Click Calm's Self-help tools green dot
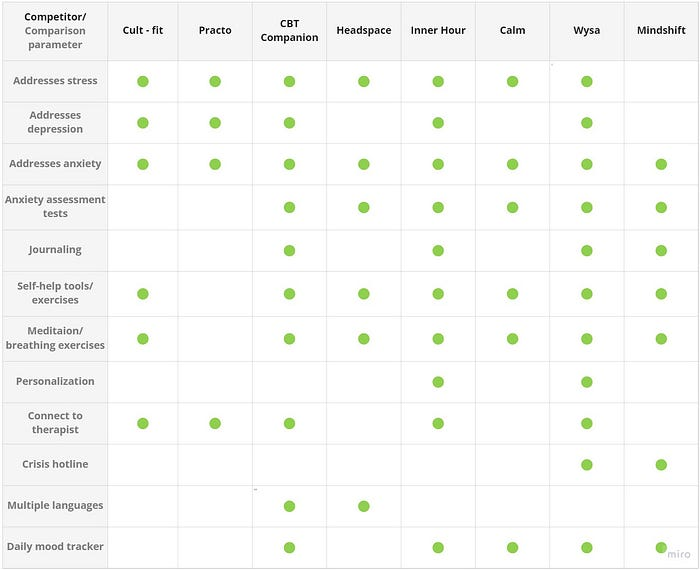 coord(512,294)
